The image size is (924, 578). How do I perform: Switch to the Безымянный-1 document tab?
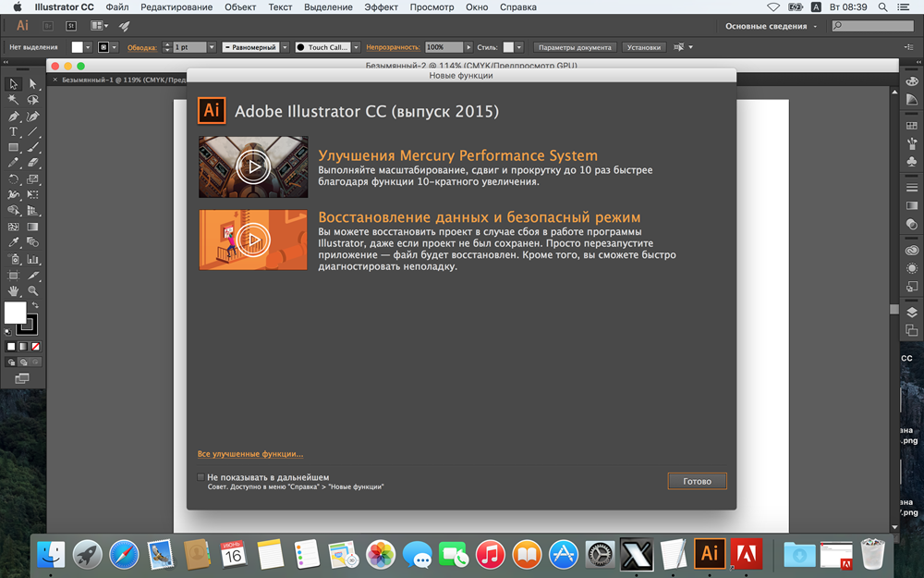point(115,80)
